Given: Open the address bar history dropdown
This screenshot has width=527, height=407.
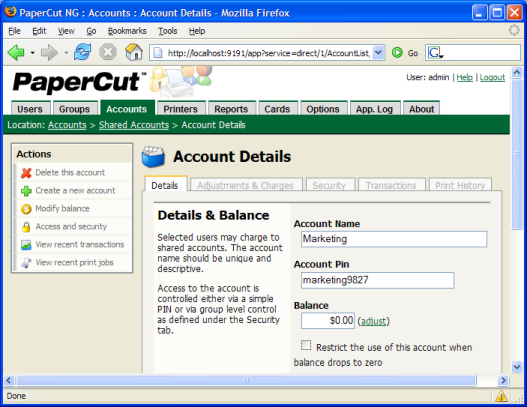Looking at the screenshot, I should point(378,53).
